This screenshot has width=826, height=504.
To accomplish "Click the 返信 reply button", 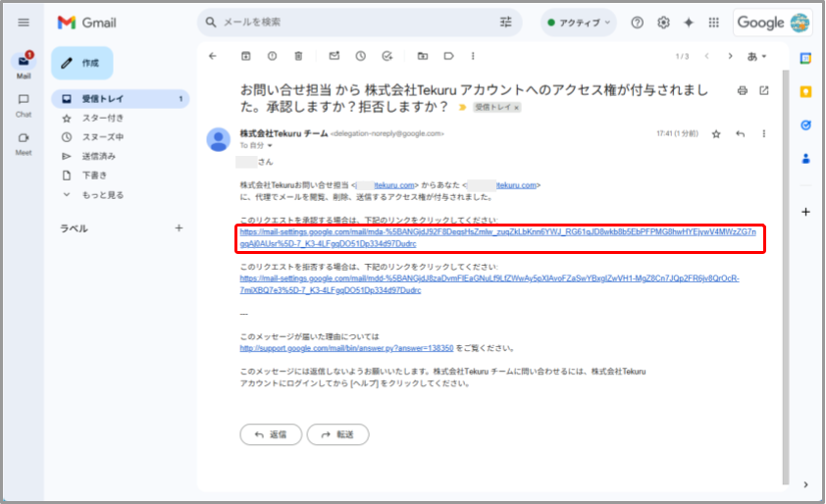I will (271, 434).
